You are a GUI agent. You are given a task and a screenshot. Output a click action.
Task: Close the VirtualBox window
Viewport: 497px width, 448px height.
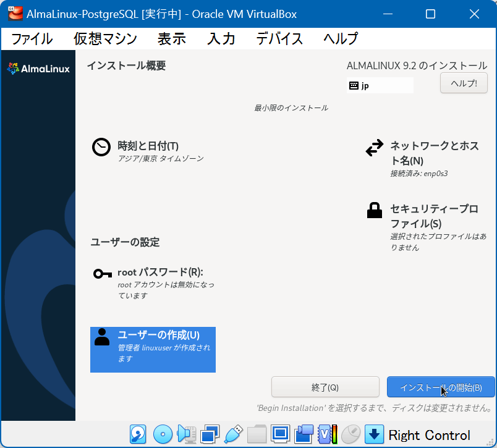click(474, 14)
